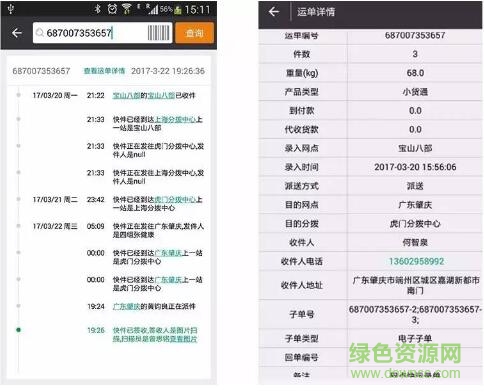The height and width of the screenshot is (392, 484).
Task: Tap the Wi-Fi status bar icon
Action: [127, 9]
